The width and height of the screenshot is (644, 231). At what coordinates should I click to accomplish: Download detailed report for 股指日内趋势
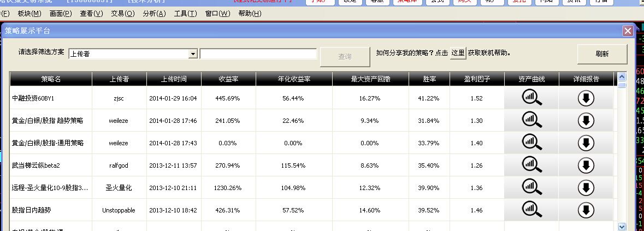pos(586,210)
